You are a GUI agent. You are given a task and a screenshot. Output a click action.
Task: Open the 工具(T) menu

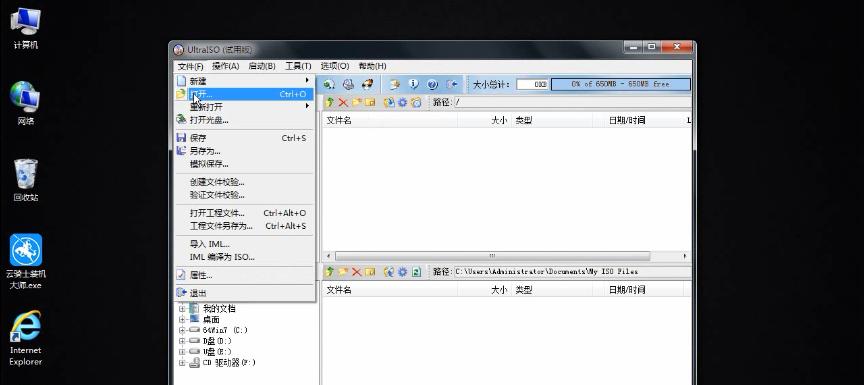pyautogui.click(x=298, y=66)
